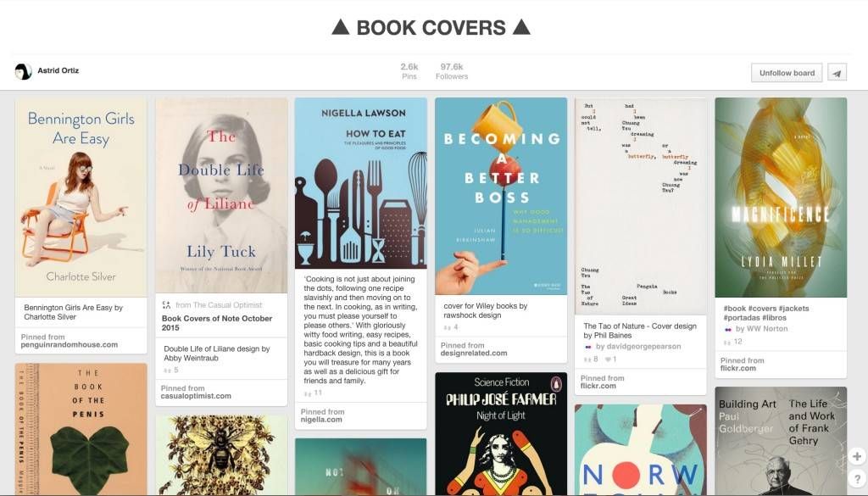Open penguinrandomhouse.com source link
The width and height of the screenshot is (868, 496).
click(x=70, y=344)
